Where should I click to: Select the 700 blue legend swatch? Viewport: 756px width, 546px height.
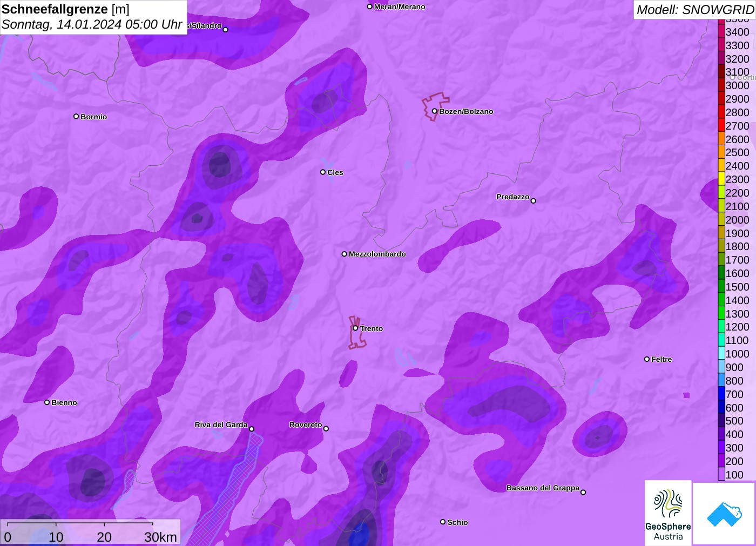pos(721,394)
